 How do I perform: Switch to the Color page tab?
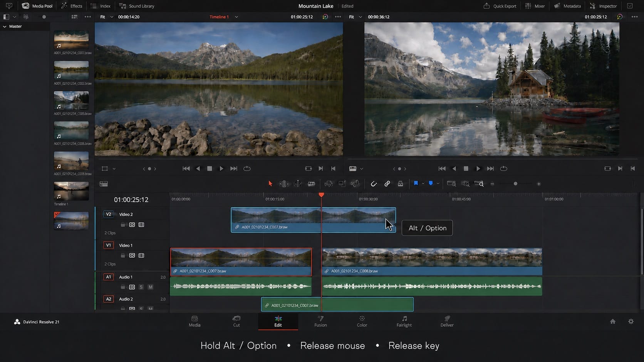pyautogui.click(x=362, y=321)
